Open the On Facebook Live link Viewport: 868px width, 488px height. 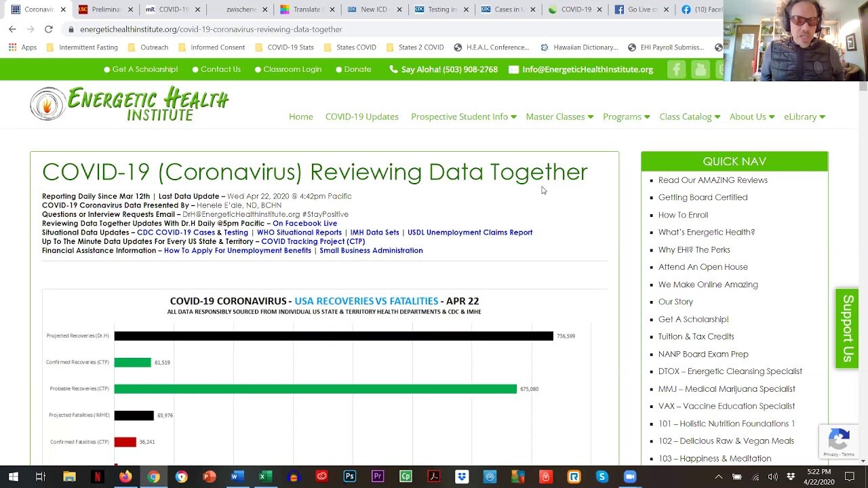[x=304, y=223]
